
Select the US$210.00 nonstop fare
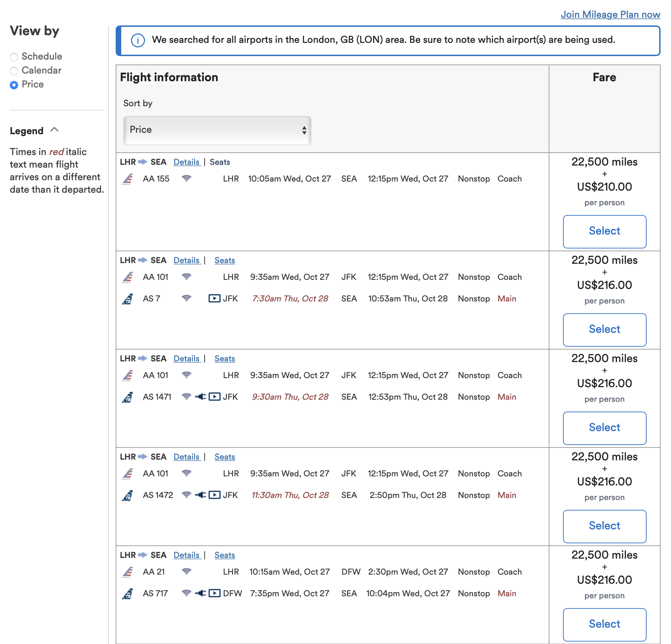[x=604, y=231]
